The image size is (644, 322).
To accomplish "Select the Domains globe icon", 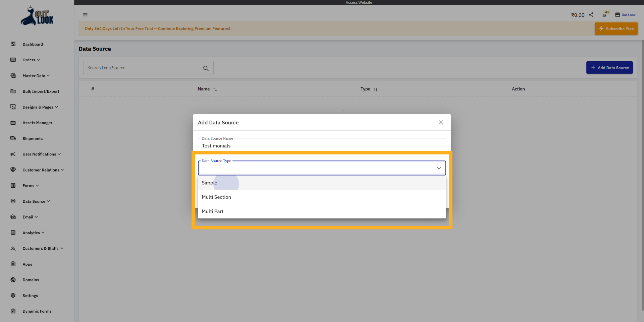I will [x=13, y=279].
